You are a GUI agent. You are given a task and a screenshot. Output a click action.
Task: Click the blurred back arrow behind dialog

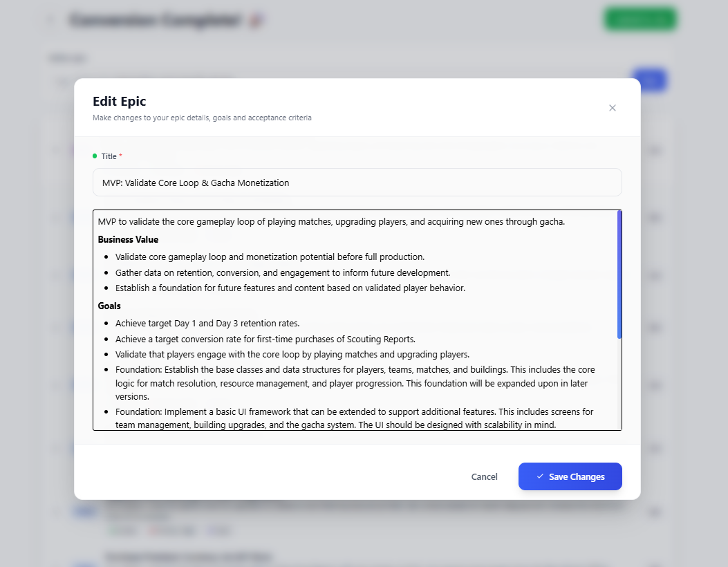point(50,19)
